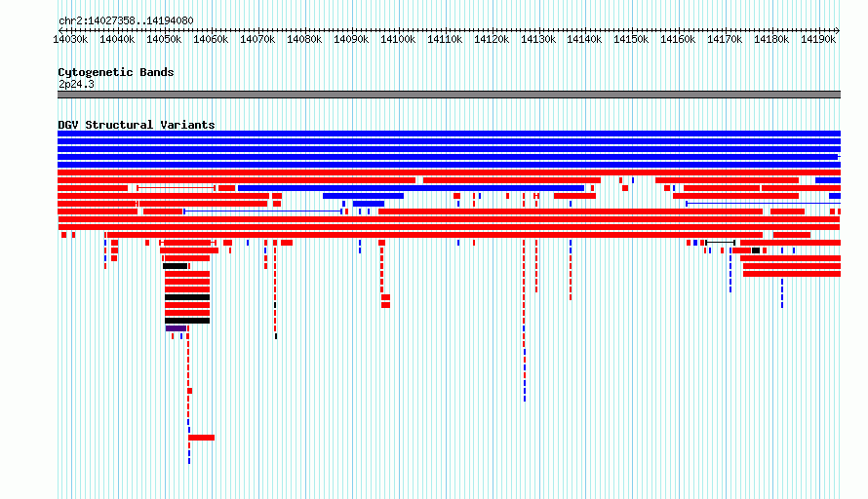868x499 pixels.
Task: Click the 14110k ruler label
Action: [445, 39]
